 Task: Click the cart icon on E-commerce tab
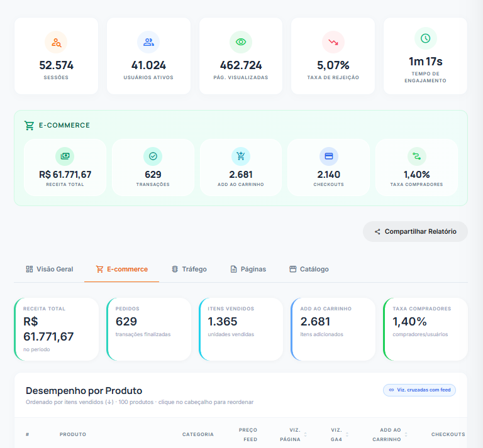click(x=99, y=269)
